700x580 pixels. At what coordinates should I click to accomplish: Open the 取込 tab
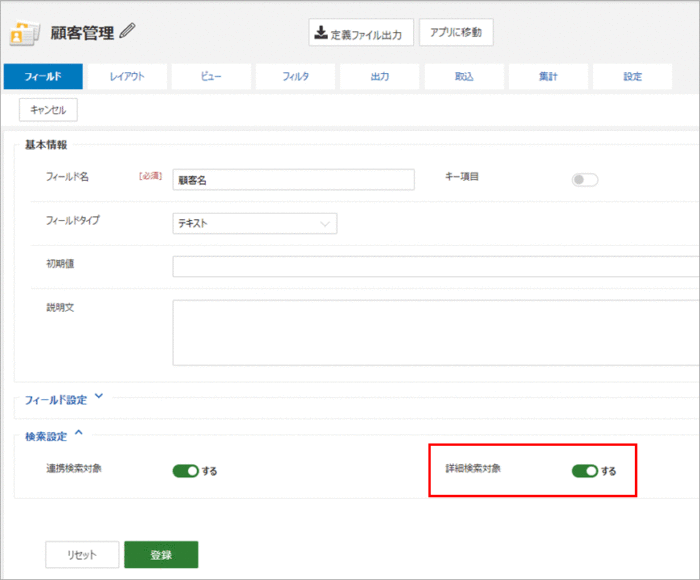click(x=464, y=76)
